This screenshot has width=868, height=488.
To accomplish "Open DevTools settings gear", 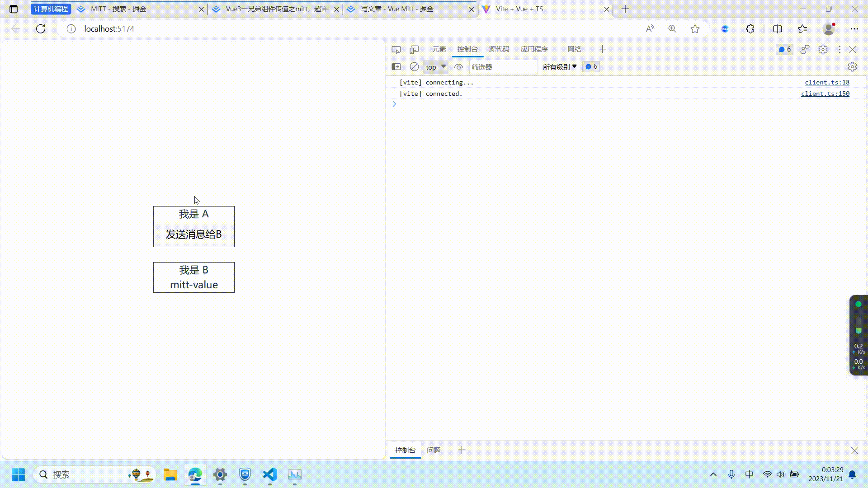I will pos(823,49).
